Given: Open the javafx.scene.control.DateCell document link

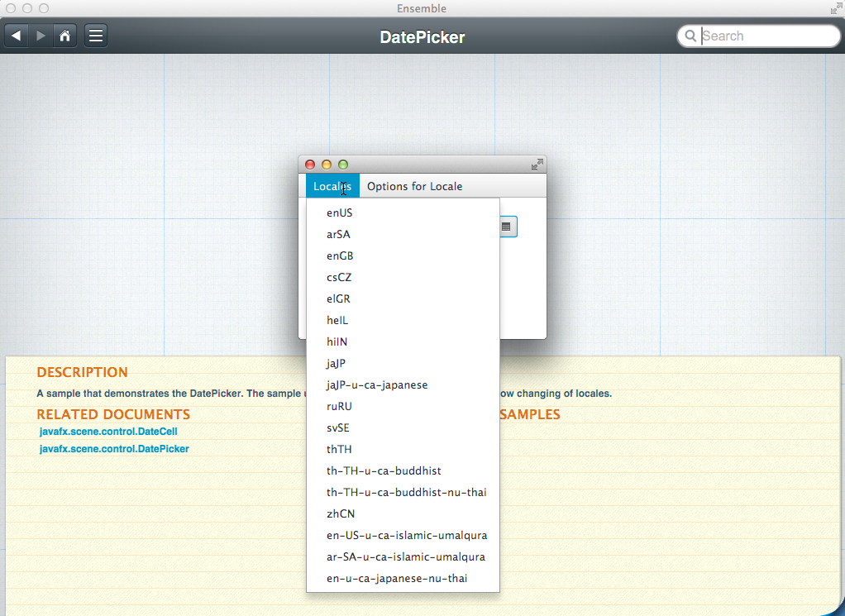Looking at the screenshot, I should tap(108, 432).
